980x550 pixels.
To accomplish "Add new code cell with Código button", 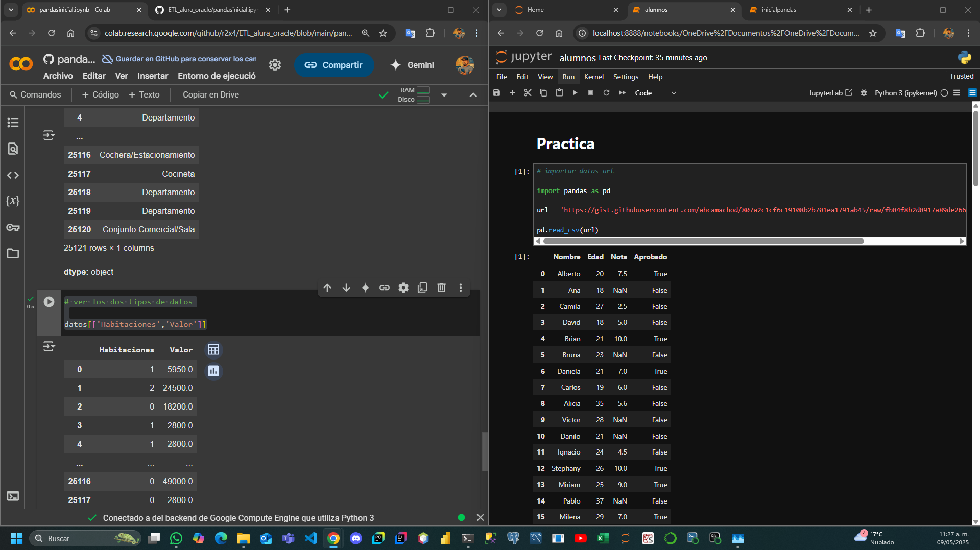I will (x=100, y=94).
